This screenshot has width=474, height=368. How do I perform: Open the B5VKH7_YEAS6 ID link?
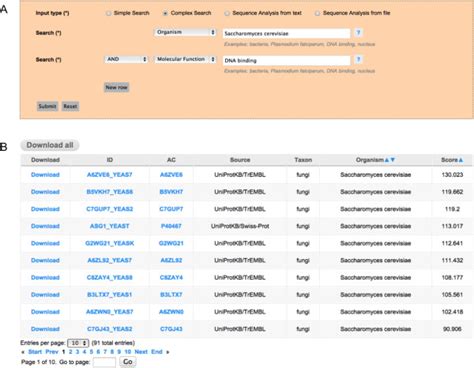click(110, 192)
